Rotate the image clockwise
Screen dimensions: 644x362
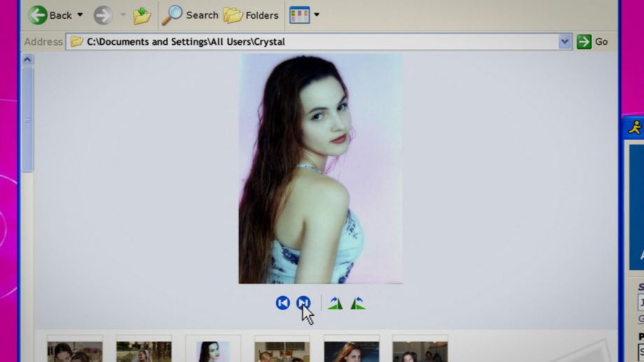coord(335,303)
